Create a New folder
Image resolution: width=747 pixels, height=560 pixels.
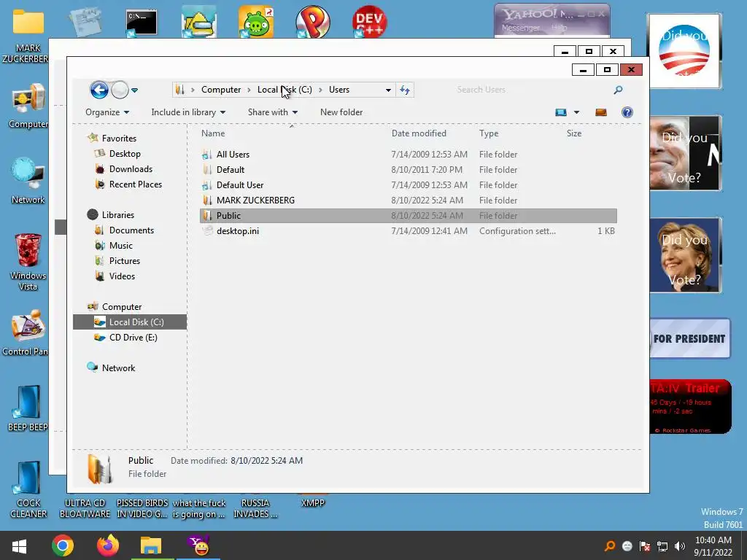click(341, 112)
